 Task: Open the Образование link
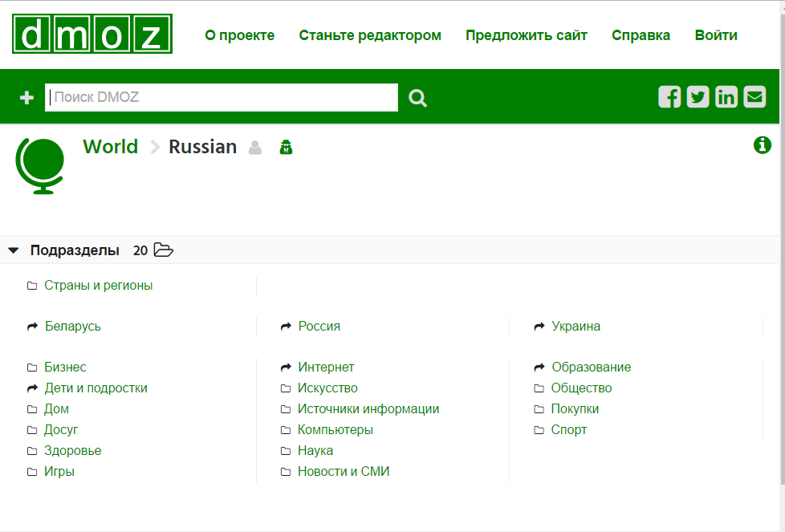coord(592,368)
